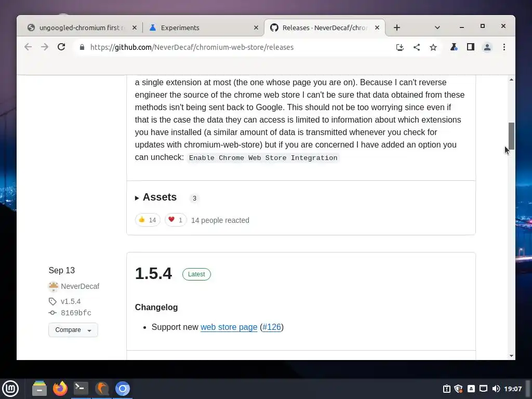Follow the web store page link
Viewport: 532px width, 399px height.
229,327
